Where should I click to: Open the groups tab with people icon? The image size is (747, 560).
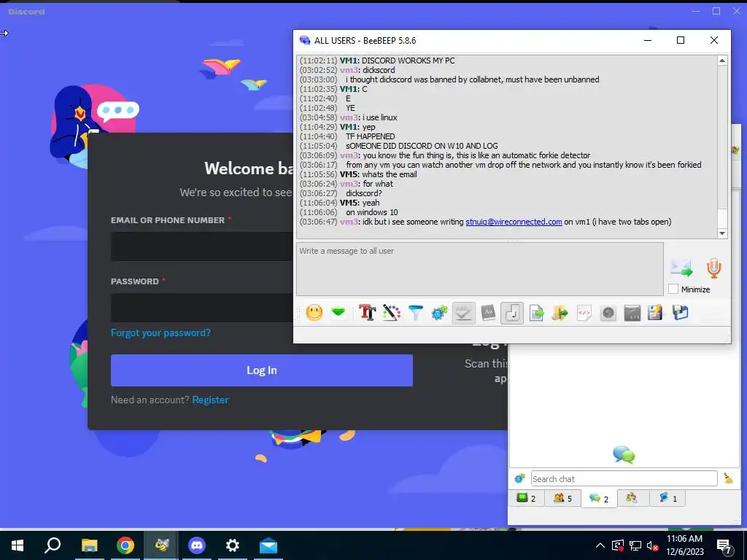(632, 498)
